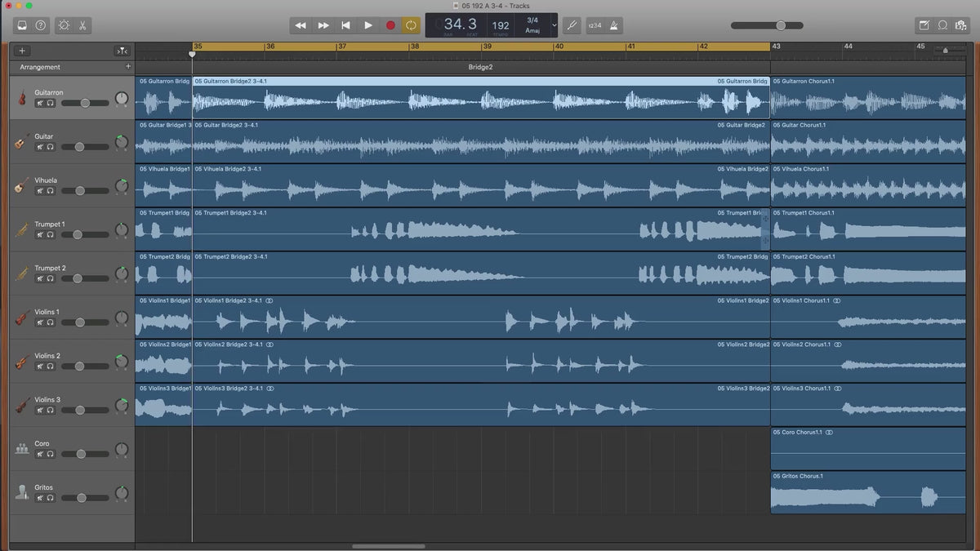The image size is (980, 551).
Task: Open the time signature and key popup
Action: click(x=532, y=25)
